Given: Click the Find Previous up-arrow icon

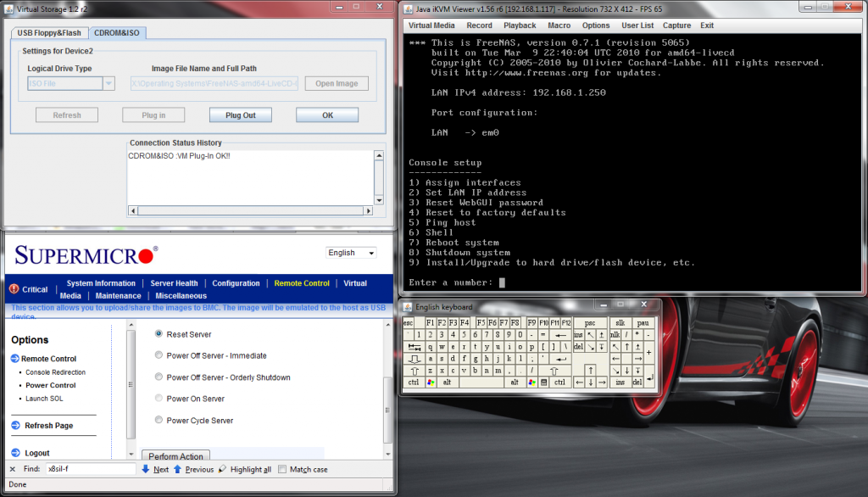Looking at the screenshot, I should coord(177,469).
